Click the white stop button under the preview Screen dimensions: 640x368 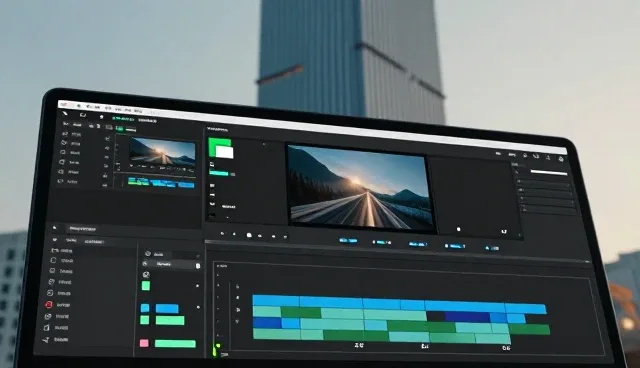[249, 235]
